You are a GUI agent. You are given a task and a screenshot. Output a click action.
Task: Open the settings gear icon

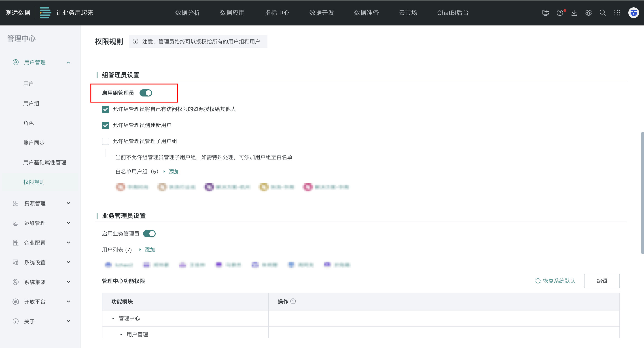pyautogui.click(x=589, y=13)
